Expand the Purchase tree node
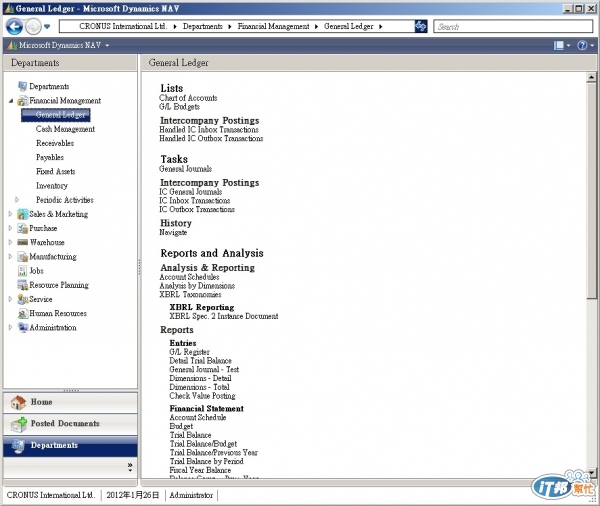This screenshot has height=506, width=600. click(x=10, y=228)
